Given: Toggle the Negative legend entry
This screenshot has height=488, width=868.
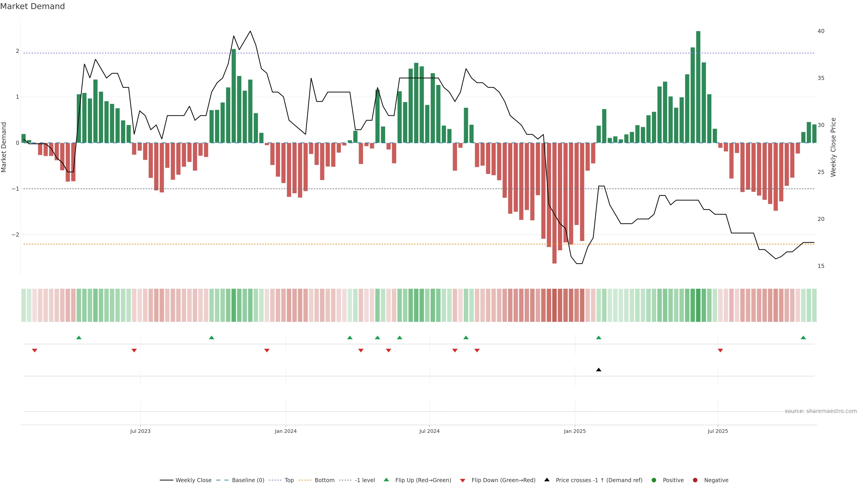Looking at the screenshot, I should (716, 480).
